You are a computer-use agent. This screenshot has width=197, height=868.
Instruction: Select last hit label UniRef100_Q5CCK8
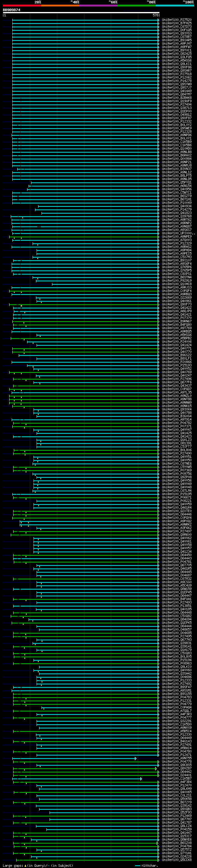click(176, 860)
